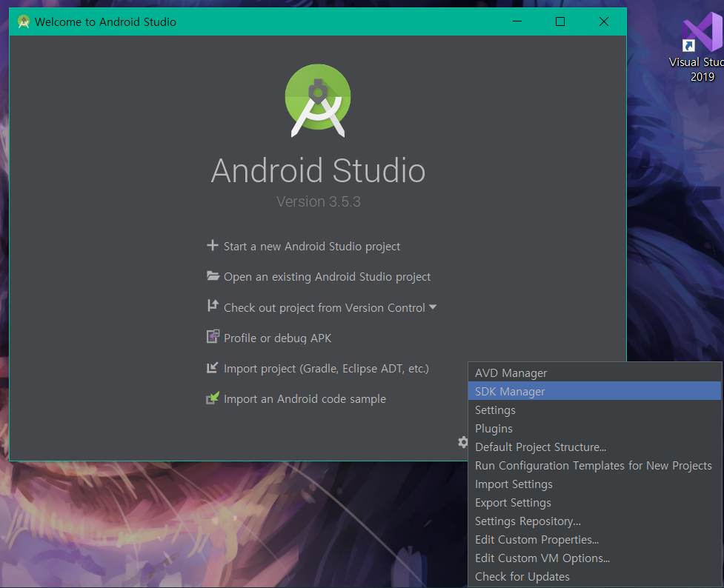Click the Configure gear icon
The width and height of the screenshot is (724, 588).
pos(462,442)
